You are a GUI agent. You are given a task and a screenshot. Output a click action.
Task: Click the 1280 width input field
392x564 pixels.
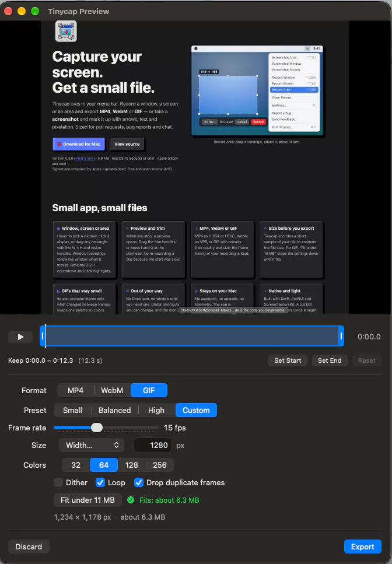pyautogui.click(x=153, y=445)
